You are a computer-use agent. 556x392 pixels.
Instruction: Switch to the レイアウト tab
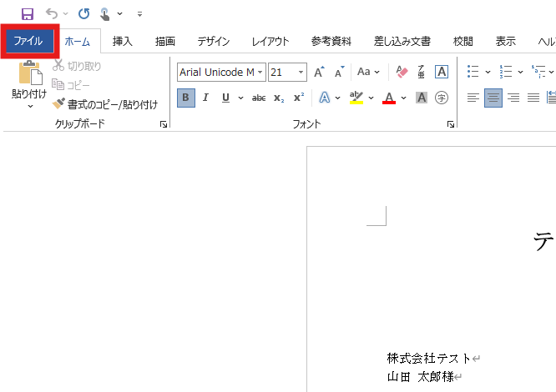pyautogui.click(x=270, y=42)
